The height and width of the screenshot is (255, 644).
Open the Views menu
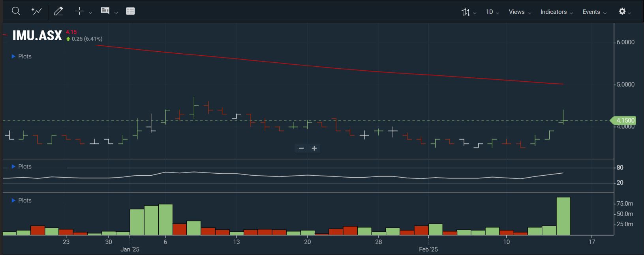[x=520, y=12]
